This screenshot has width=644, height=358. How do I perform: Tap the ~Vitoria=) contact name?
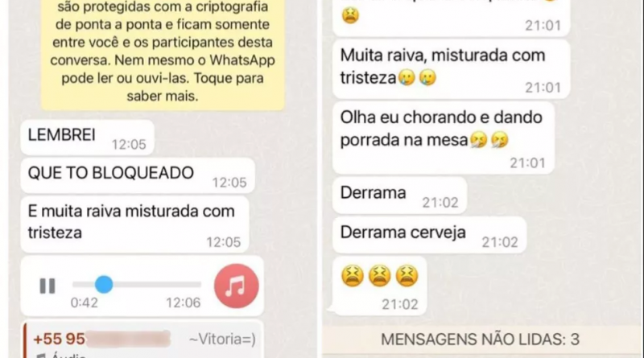click(x=222, y=339)
